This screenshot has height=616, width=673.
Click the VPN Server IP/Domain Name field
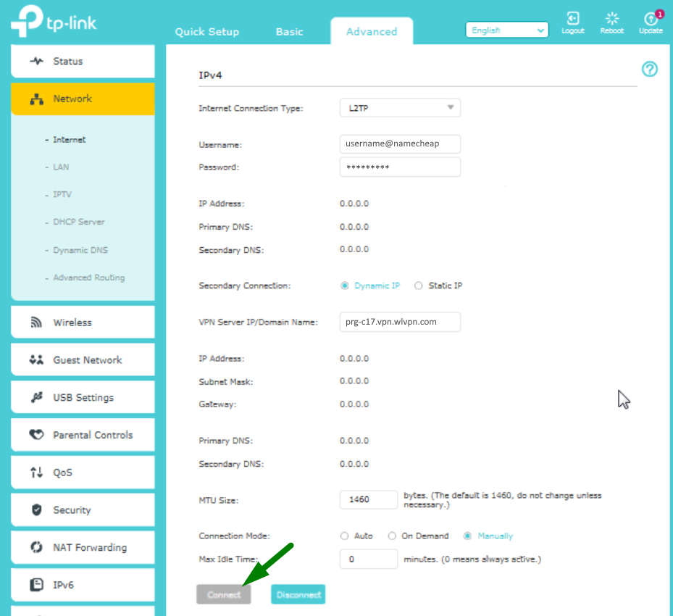400,322
